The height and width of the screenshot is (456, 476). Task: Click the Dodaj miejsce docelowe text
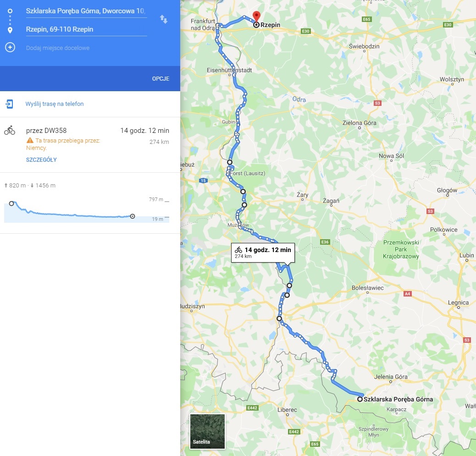(x=58, y=48)
